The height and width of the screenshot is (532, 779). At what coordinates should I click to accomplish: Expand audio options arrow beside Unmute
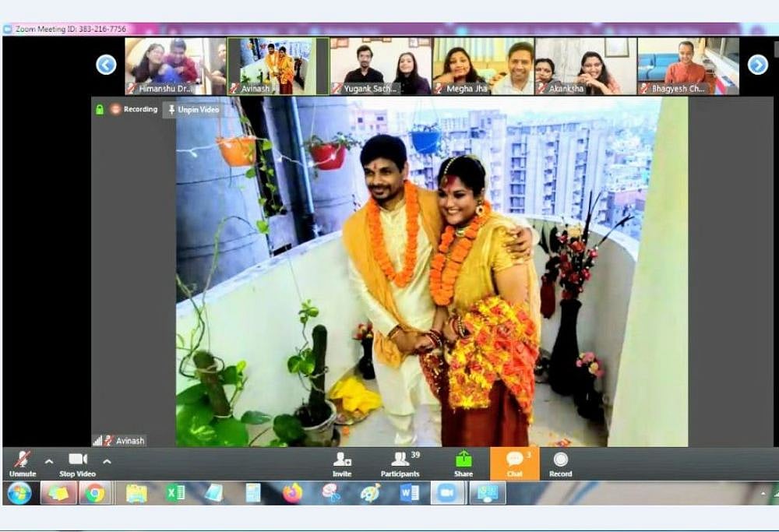49,460
